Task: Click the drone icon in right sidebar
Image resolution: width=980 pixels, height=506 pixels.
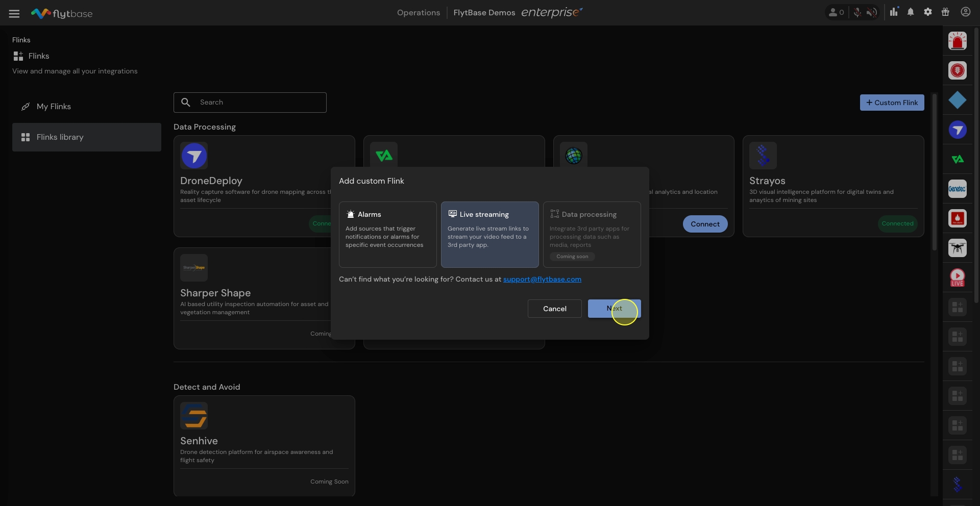Action: [x=957, y=248]
